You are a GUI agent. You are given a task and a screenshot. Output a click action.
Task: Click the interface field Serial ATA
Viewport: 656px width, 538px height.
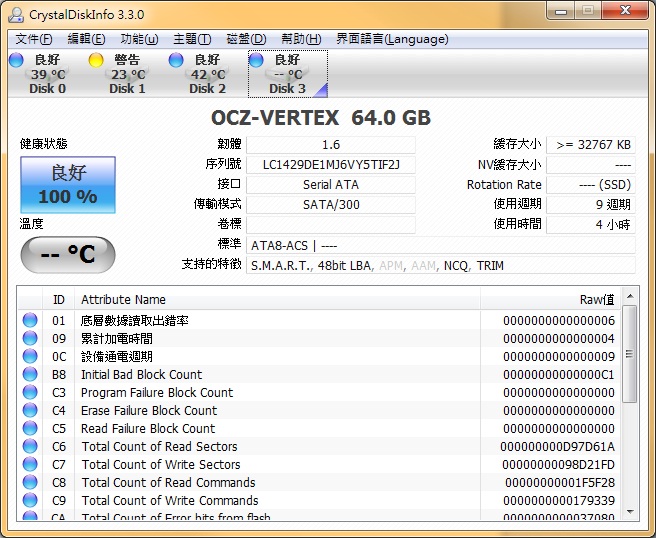click(x=331, y=184)
